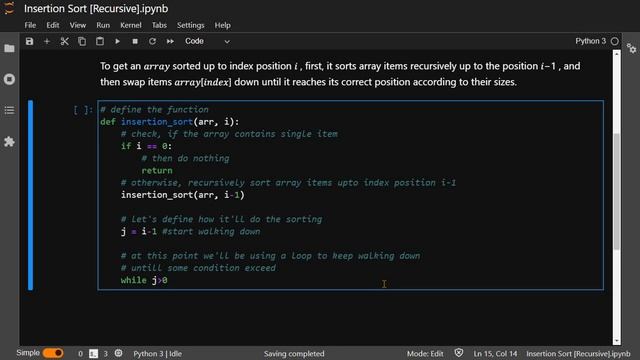The width and height of the screenshot is (640, 360).
Task: Open the extension manager puzzle icon
Action: (x=9, y=142)
